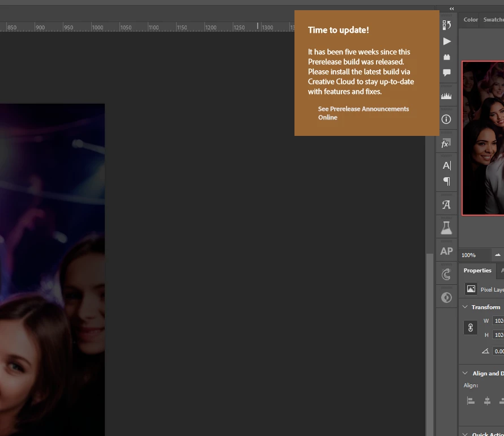This screenshot has width=504, height=436.
Task: Click the rotation angle input field
Action: 498,351
